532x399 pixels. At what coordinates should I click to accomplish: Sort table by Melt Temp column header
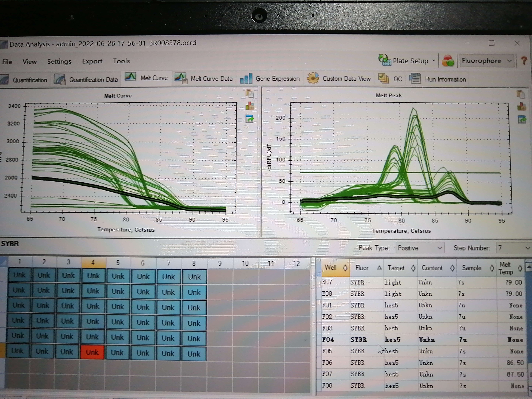pyautogui.click(x=510, y=268)
